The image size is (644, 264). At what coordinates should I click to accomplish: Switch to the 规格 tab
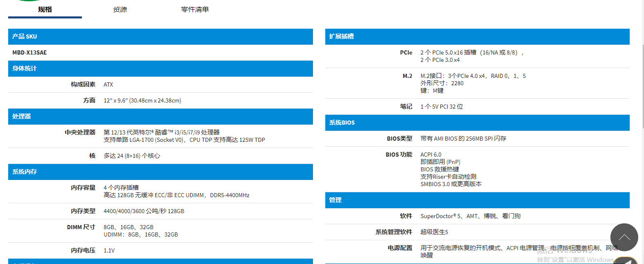(x=45, y=9)
